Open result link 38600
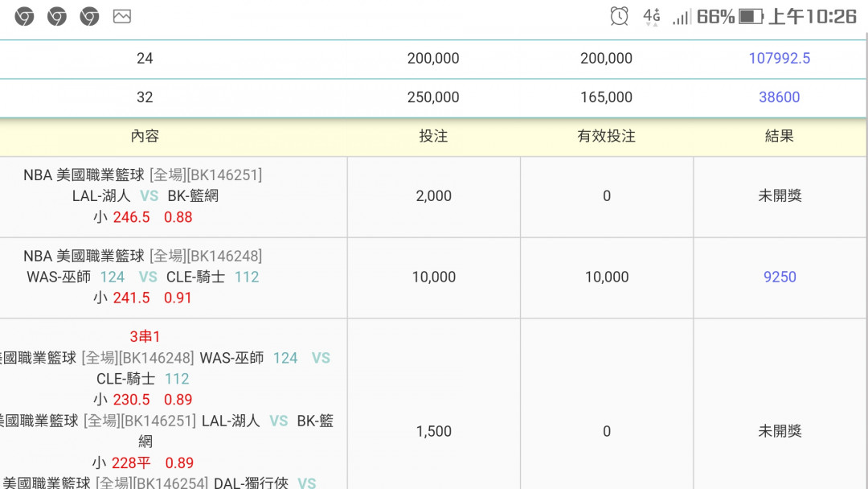Image resolution: width=868 pixels, height=489 pixels. (x=780, y=97)
